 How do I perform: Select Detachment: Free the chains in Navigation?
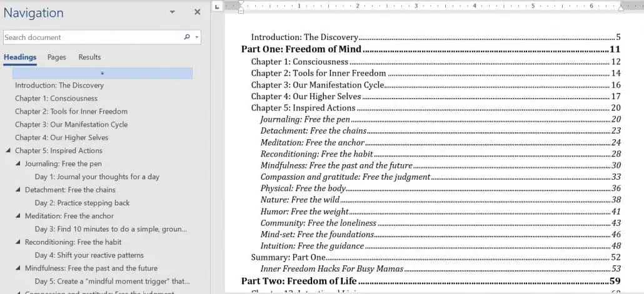coord(70,190)
